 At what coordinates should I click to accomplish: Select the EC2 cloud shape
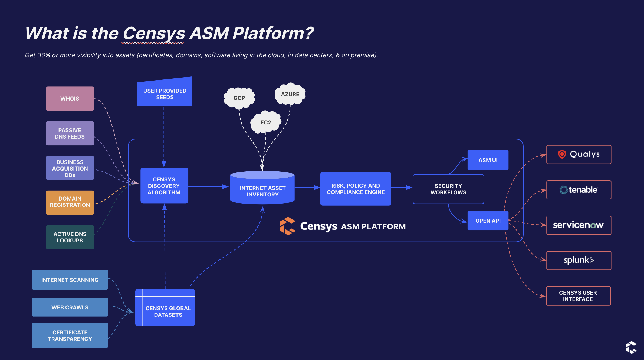(x=266, y=122)
